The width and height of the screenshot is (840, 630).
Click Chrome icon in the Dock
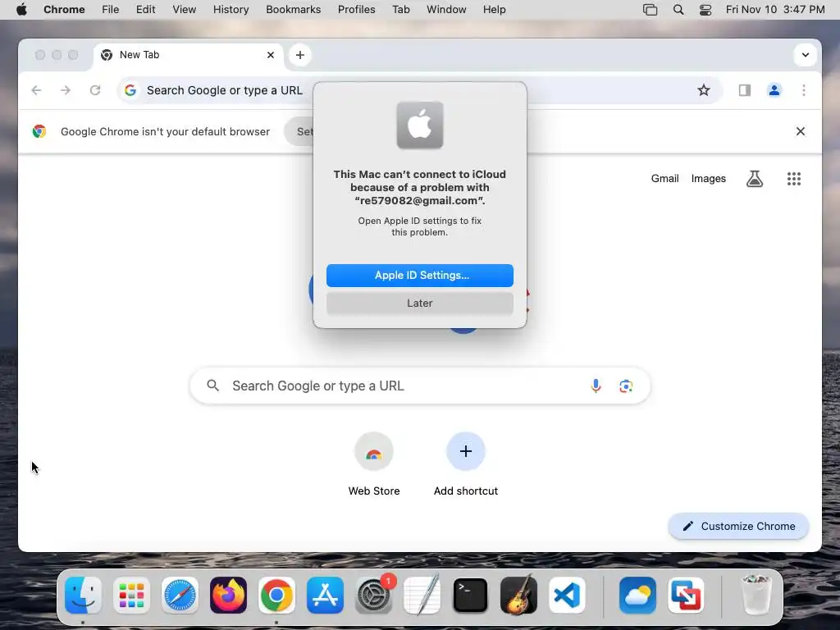276,595
